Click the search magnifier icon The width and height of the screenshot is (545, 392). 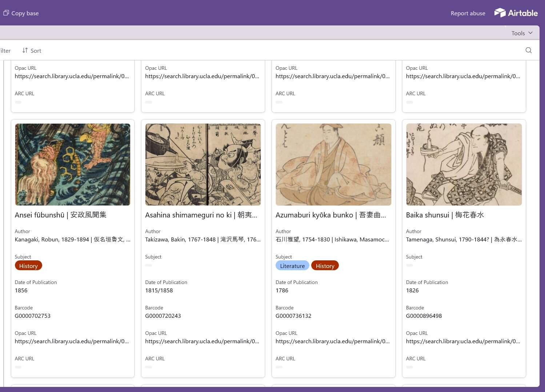click(x=528, y=50)
